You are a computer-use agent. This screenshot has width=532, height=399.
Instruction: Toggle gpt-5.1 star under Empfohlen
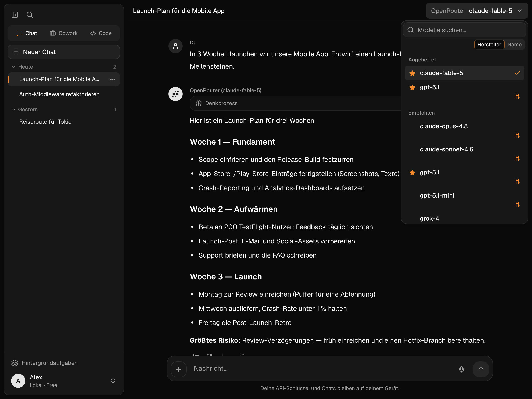point(412,172)
